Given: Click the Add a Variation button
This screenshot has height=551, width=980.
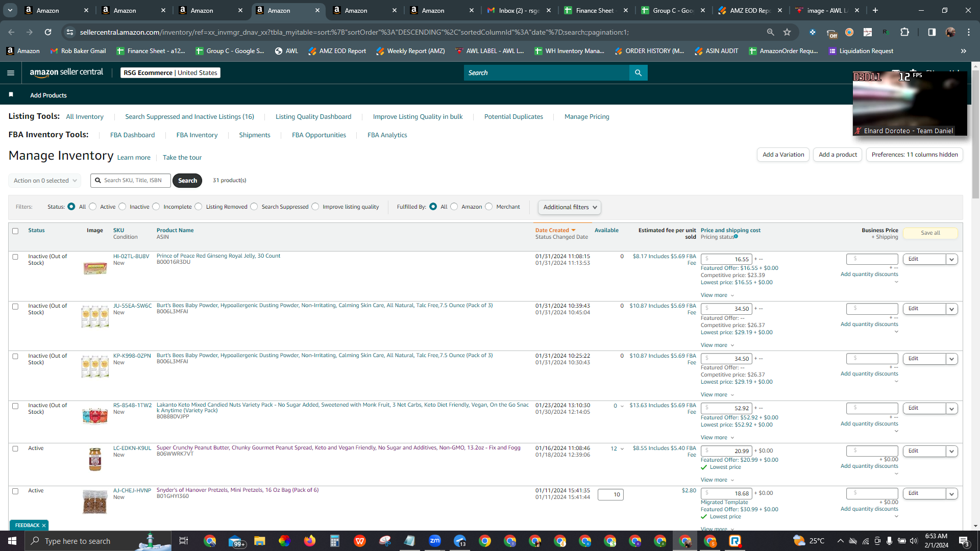Looking at the screenshot, I should tap(783, 155).
